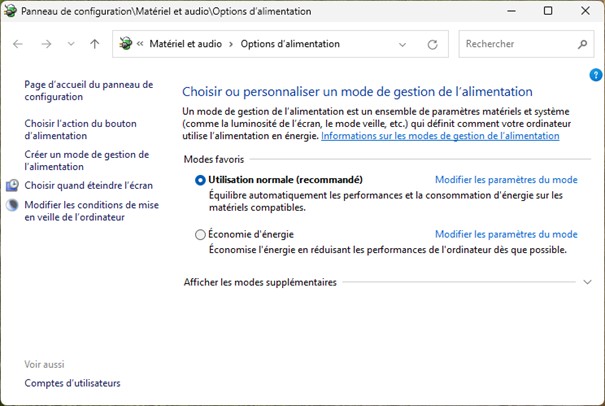This screenshot has height=406, width=605.
Task: Open Informations sur les modes de gestion link
Action: [440, 135]
